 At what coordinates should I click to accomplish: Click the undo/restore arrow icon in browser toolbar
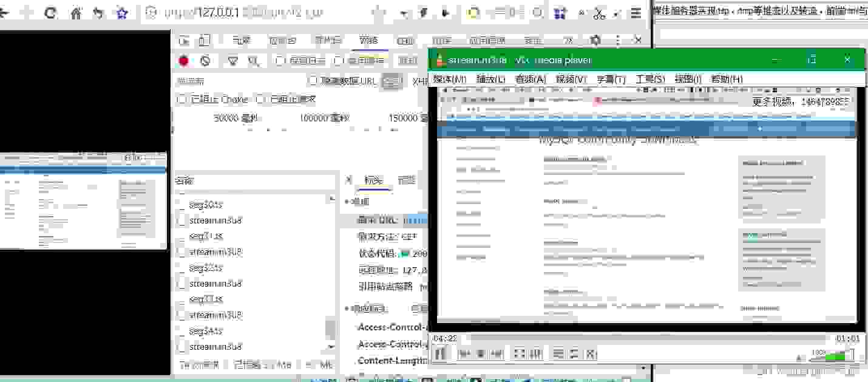(x=98, y=13)
